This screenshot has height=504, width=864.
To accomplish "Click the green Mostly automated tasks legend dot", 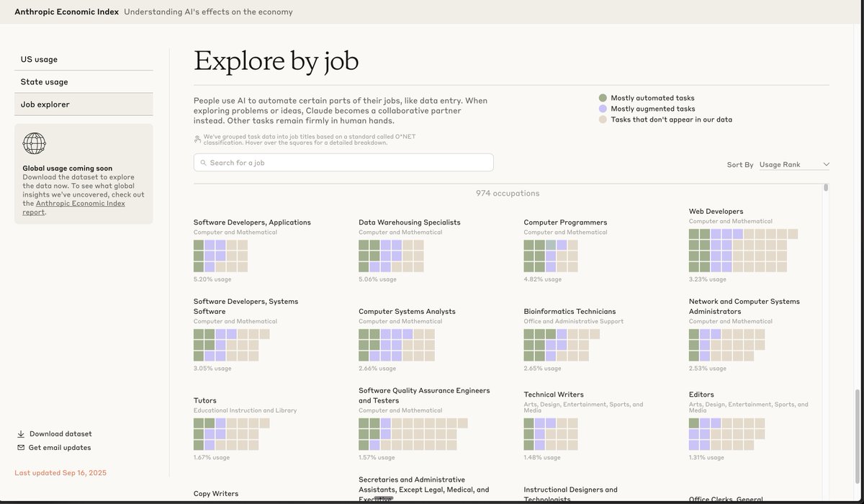I will pyautogui.click(x=603, y=98).
